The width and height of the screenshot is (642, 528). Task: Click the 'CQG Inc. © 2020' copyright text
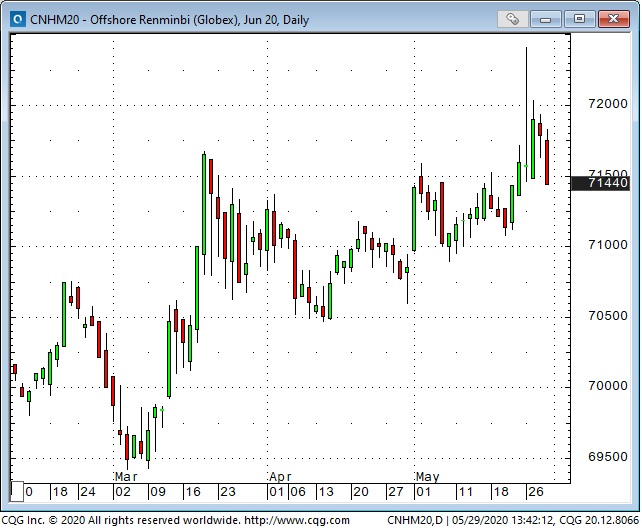43,520
